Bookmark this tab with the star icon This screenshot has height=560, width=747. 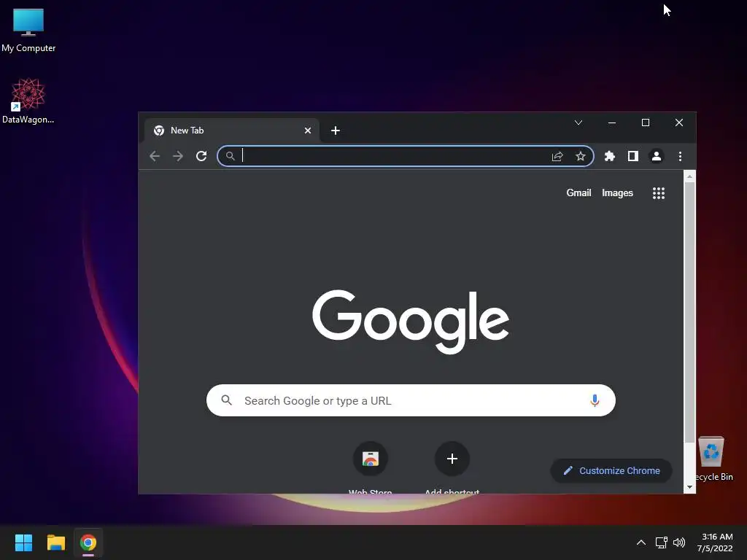pos(580,156)
